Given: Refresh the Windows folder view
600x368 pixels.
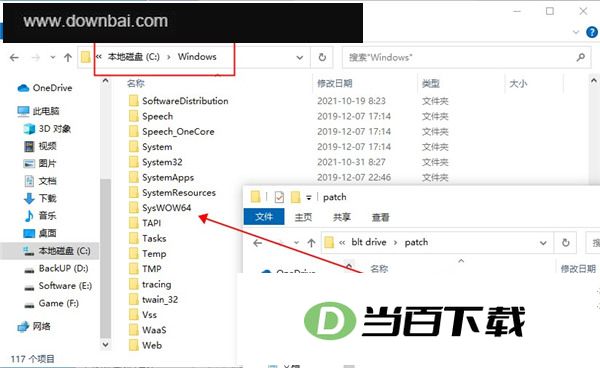Looking at the screenshot, I should tap(322, 57).
